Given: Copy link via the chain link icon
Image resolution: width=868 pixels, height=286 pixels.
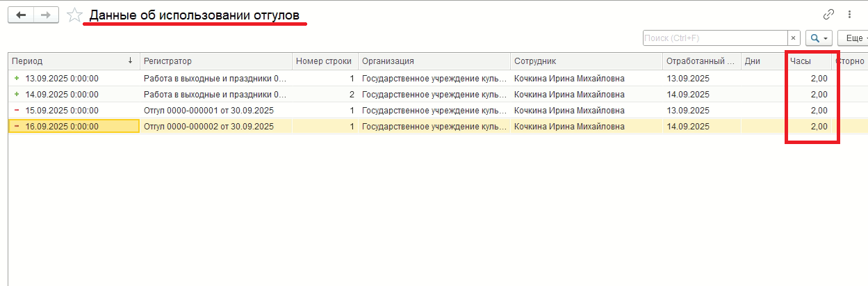Looking at the screenshot, I should [x=828, y=15].
